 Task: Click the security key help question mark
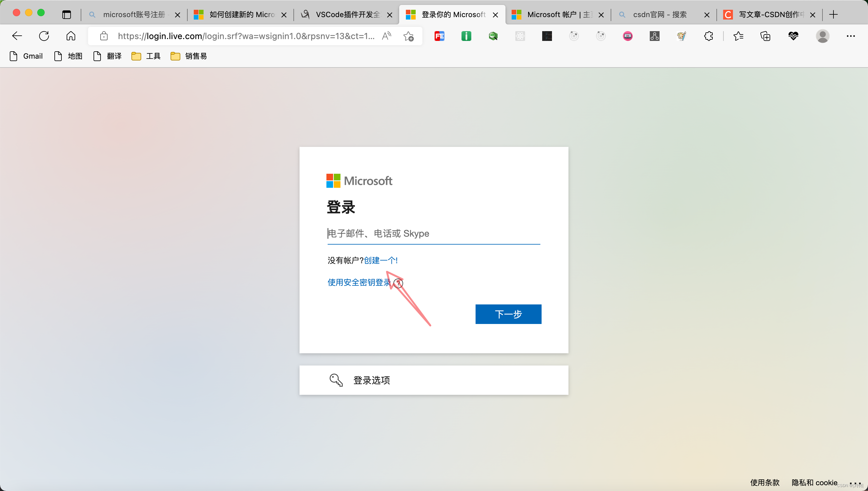(399, 283)
